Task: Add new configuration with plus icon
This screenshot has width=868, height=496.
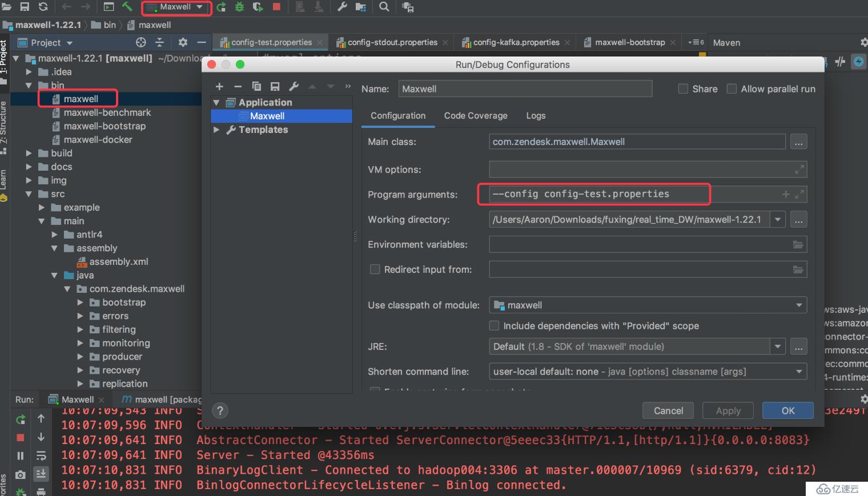Action: pyautogui.click(x=219, y=86)
